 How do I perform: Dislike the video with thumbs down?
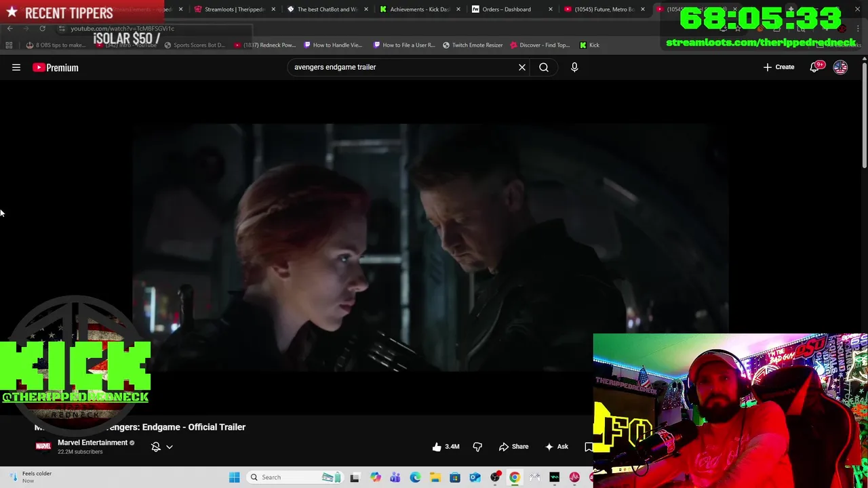pyautogui.click(x=477, y=447)
